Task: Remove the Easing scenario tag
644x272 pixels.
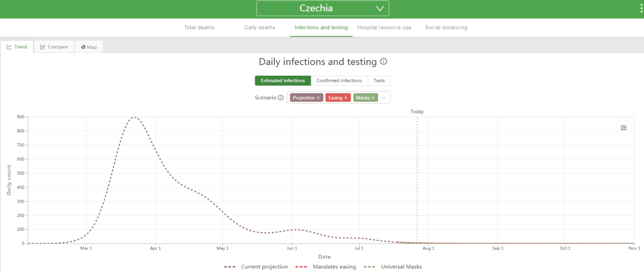Action: point(346,98)
